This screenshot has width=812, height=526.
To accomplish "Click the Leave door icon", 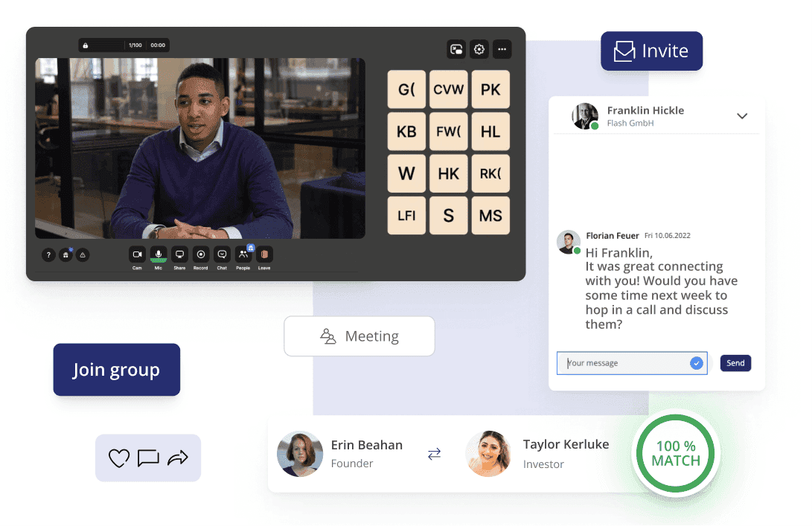I will tap(264, 254).
